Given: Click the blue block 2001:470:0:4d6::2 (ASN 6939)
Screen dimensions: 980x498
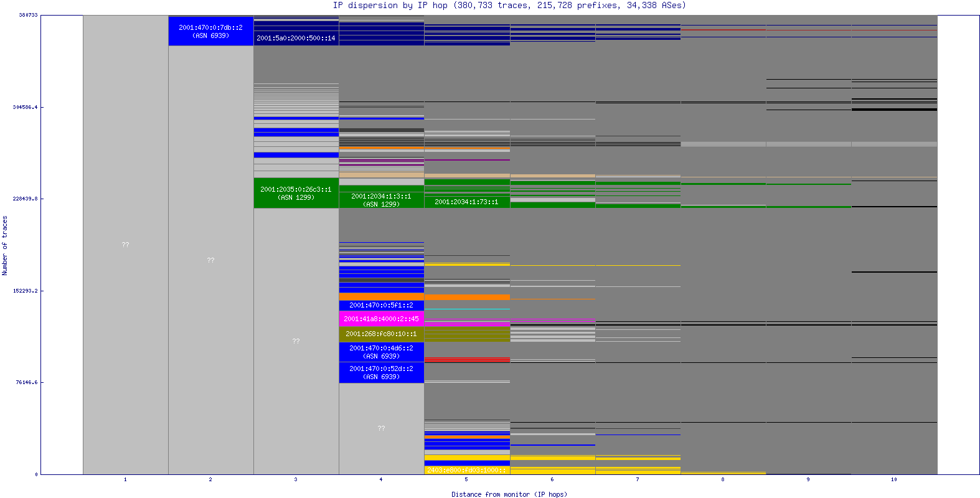Looking at the screenshot, I should click(x=382, y=352).
